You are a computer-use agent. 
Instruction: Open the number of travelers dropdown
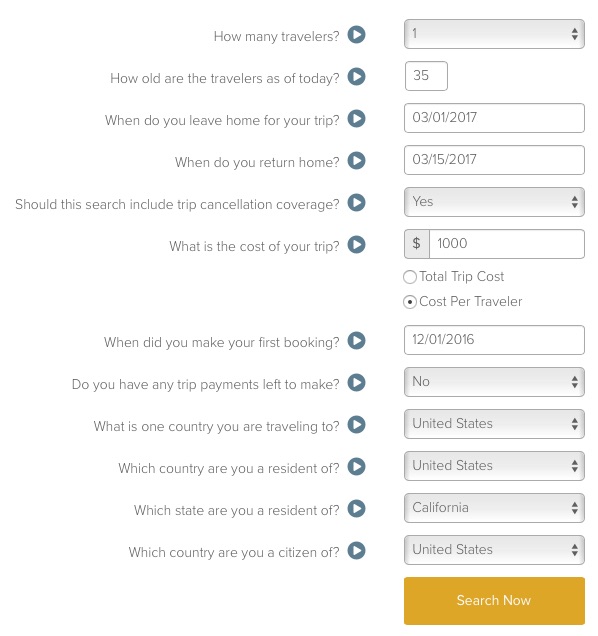click(494, 34)
